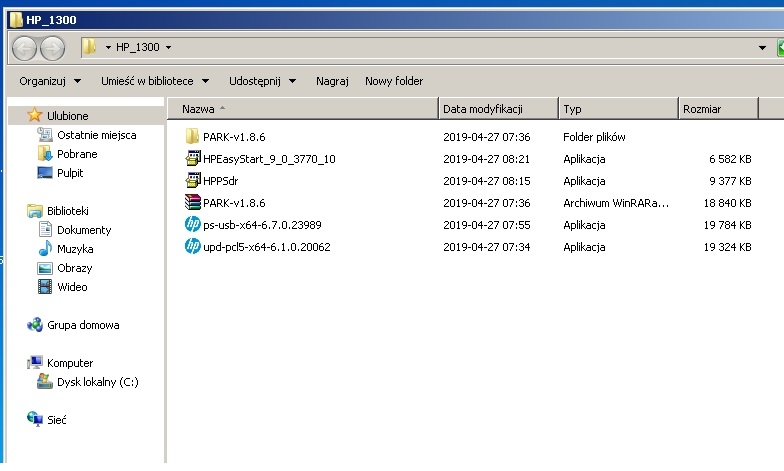Select the upd-pcl5-x64-6.1.0.20062 HP icon
The image size is (784, 471).
(192, 246)
